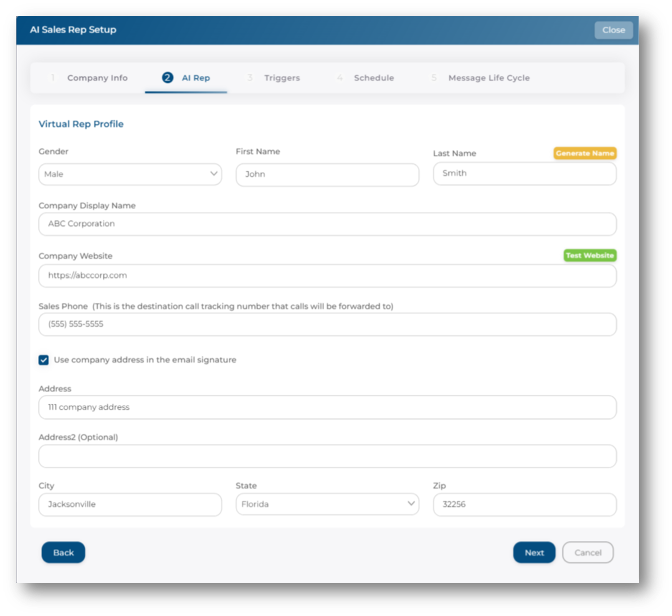Open the Gender dropdown showing Male
The width and height of the screenshot is (672, 616).
(x=130, y=174)
